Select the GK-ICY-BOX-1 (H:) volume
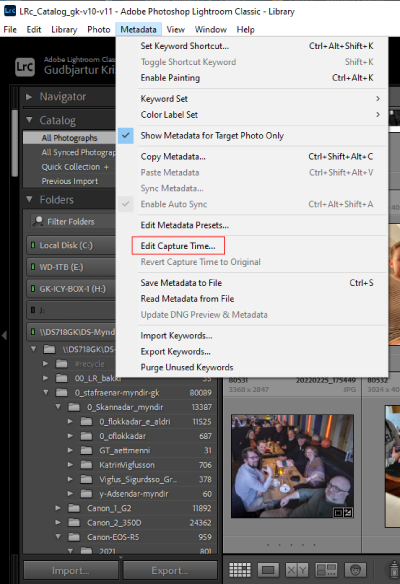400x584 pixels. point(71,289)
